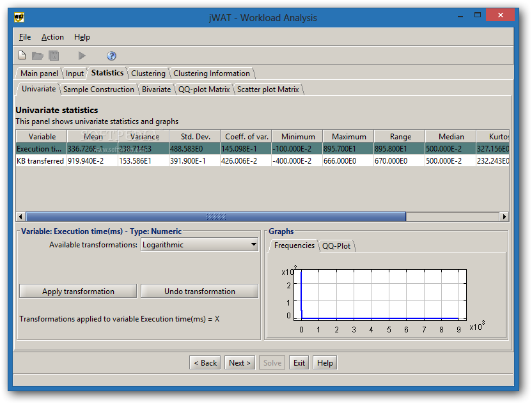The width and height of the screenshot is (532, 404).
Task: Click the < Back button
Action: [205, 363]
